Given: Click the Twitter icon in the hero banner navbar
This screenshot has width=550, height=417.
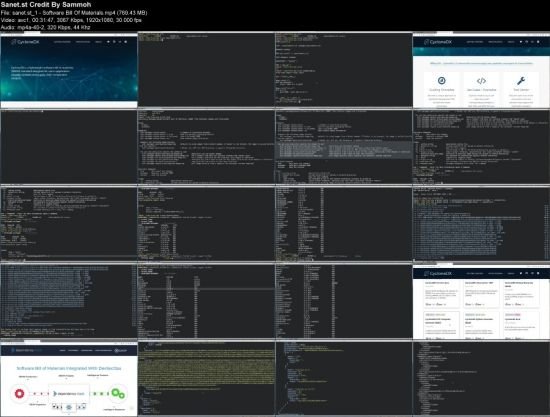Looking at the screenshot, I should pyautogui.click(x=108, y=42).
